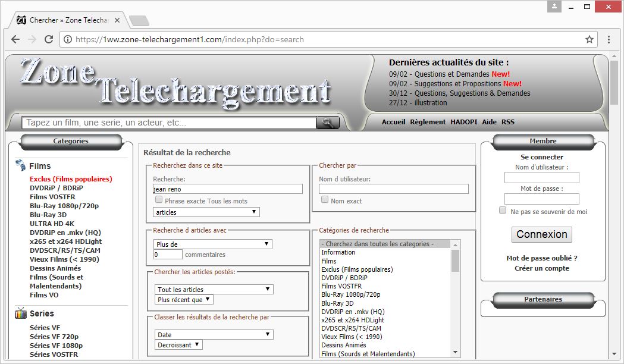Click the Films category film icon
Screen dimensions: 624x364
[20, 165]
